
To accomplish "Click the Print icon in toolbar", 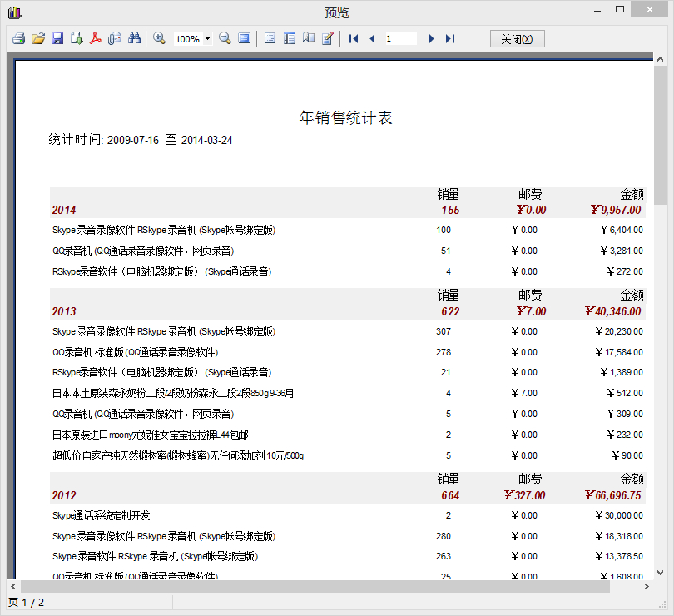I will (x=18, y=39).
